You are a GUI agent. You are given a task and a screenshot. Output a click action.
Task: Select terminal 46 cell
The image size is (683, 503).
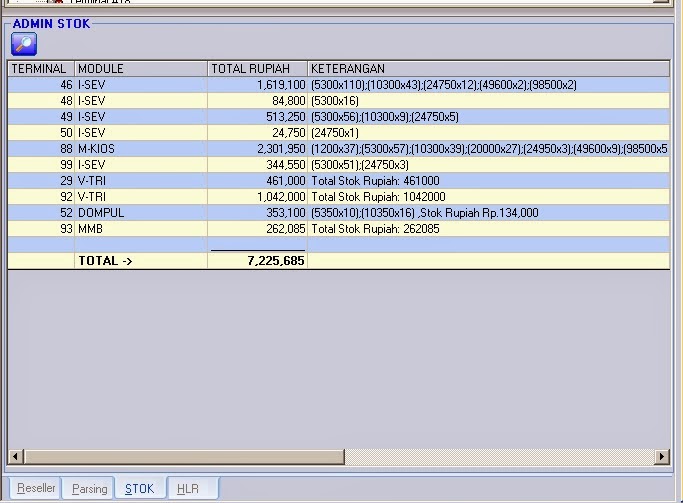[41, 85]
